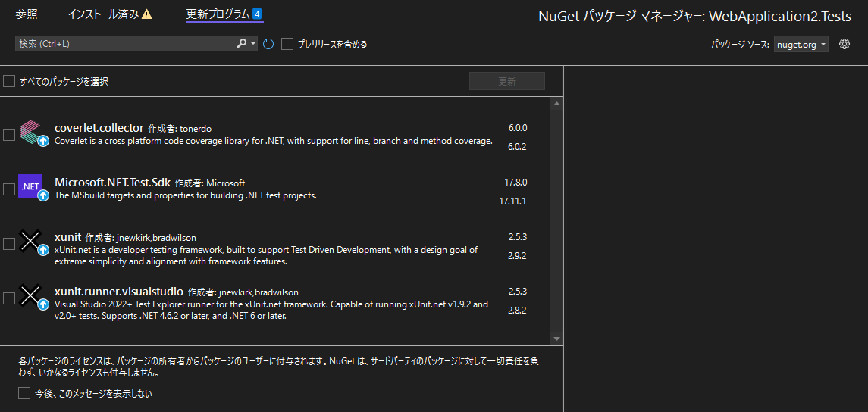This screenshot has height=412, width=868.
Task: Toggle プレリリースを含める checkbox
Action: pyautogui.click(x=287, y=44)
